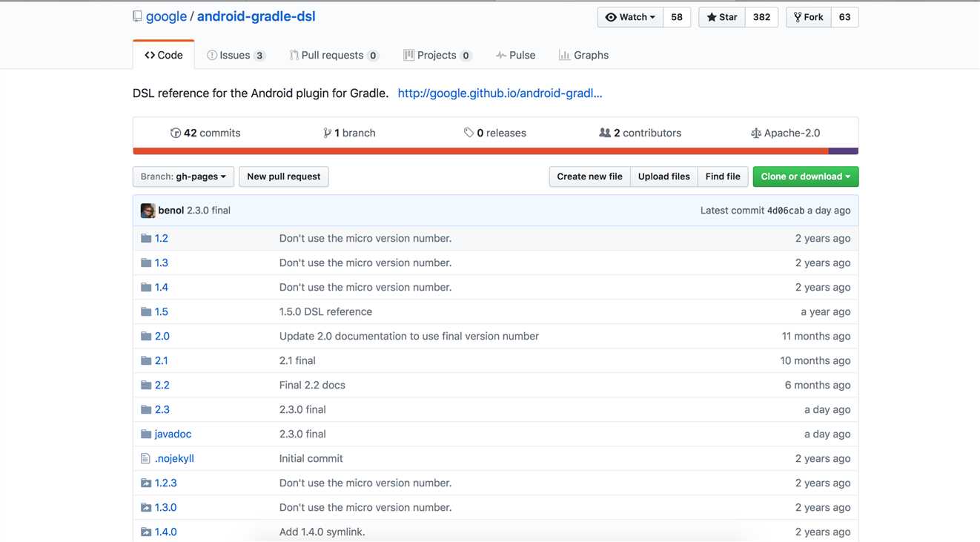Click the purple language bar segment

(x=844, y=151)
